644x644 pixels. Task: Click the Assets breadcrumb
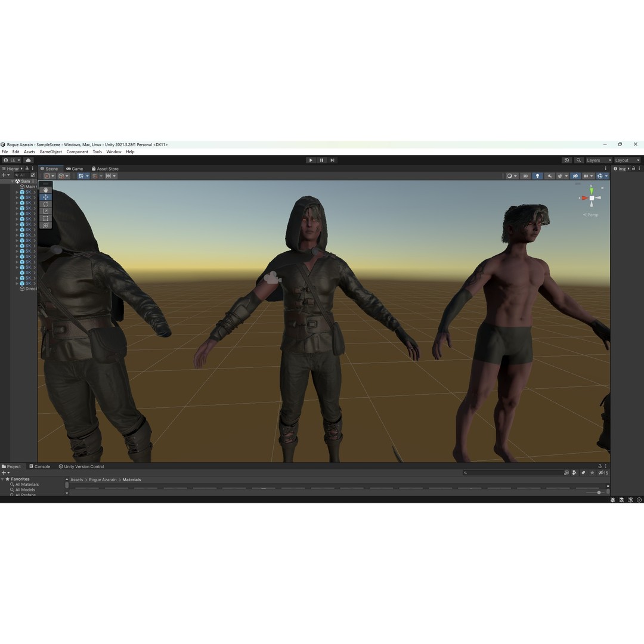tap(77, 479)
